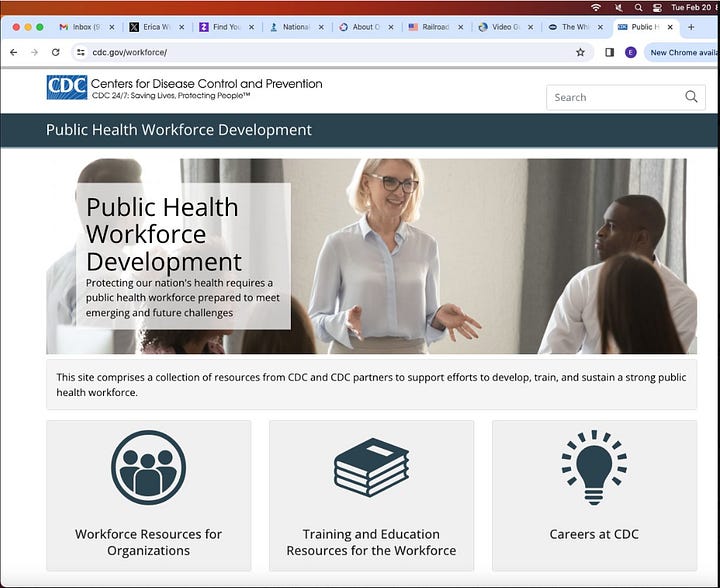Open a new tab with plus button
The width and height of the screenshot is (720, 588).
pyautogui.click(x=691, y=27)
